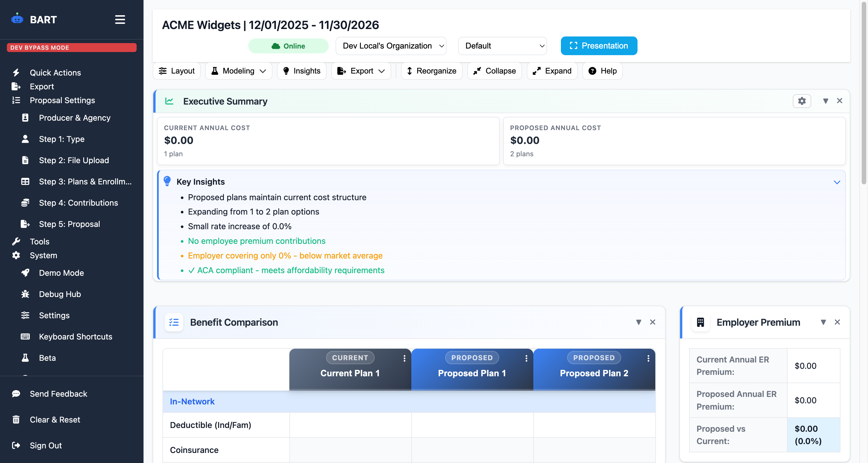Expand the Default proposal dropdown
The height and width of the screenshot is (463, 868).
[502, 46]
